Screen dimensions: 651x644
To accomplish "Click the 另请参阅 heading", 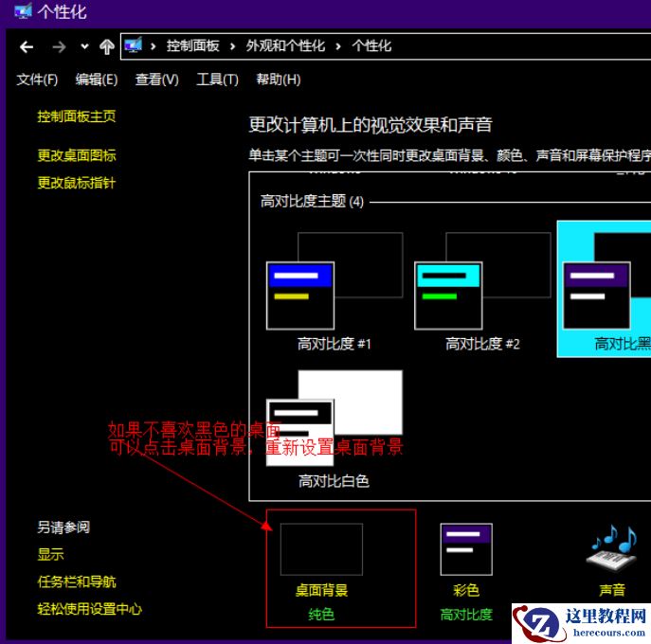I will point(63,528).
